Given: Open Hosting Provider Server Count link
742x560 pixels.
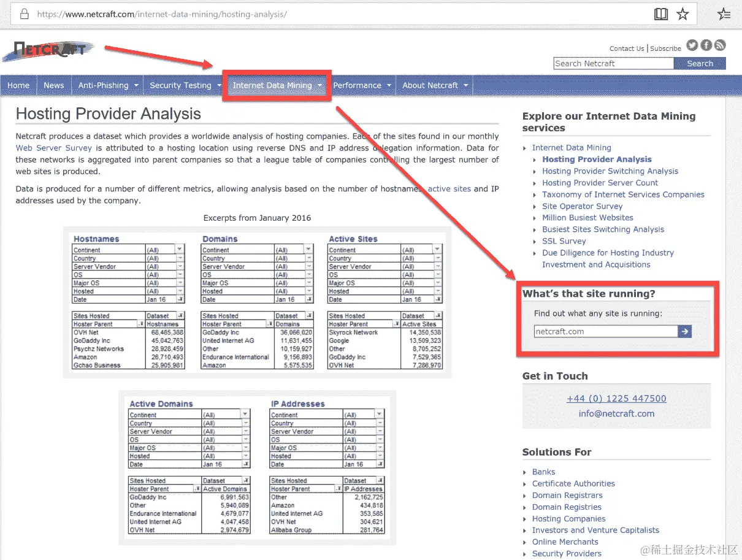Looking at the screenshot, I should tap(600, 183).
